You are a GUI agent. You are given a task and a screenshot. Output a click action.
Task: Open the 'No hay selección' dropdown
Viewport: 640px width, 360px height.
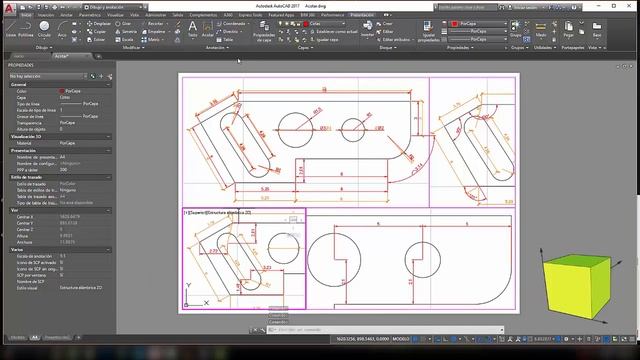(48, 76)
